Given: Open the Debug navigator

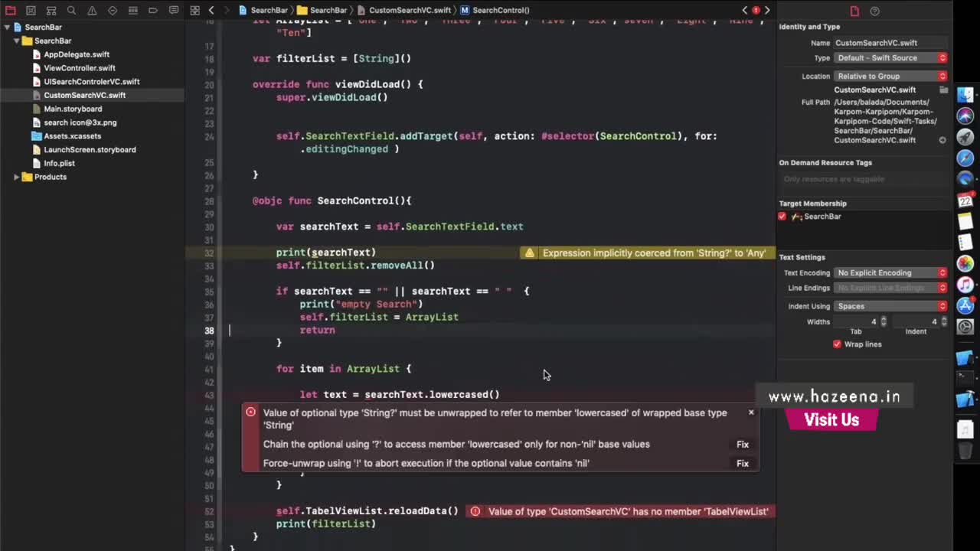Looking at the screenshot, I should 132,10.
